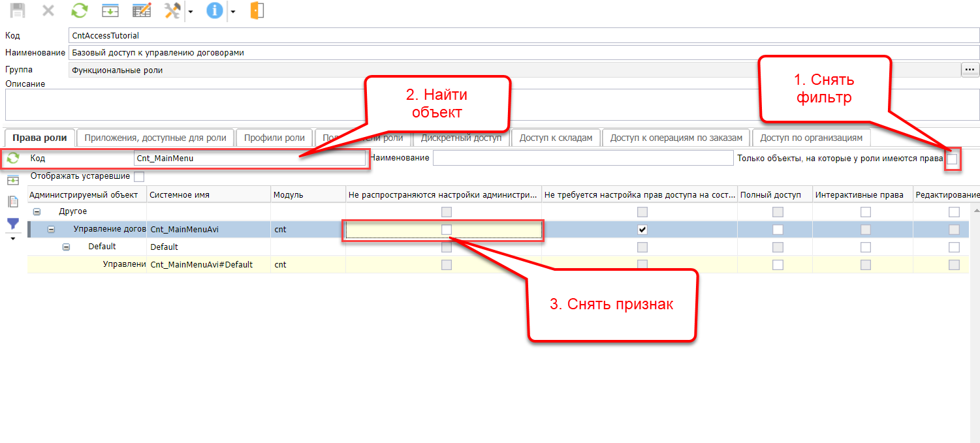Click the ellipsis button for Группа field
Viewport: 980px width, 443px height.
[x=970, y=70]
